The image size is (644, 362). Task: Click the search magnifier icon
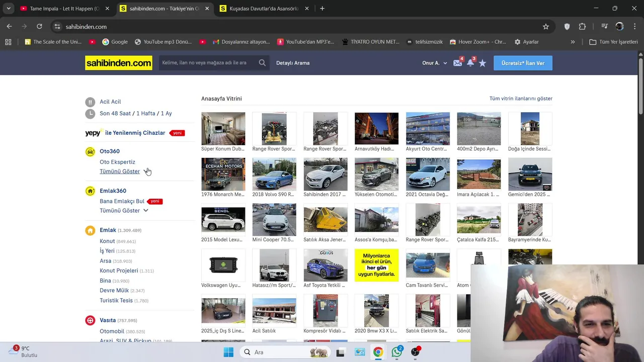pyautogui.click(x=262, y=63)
